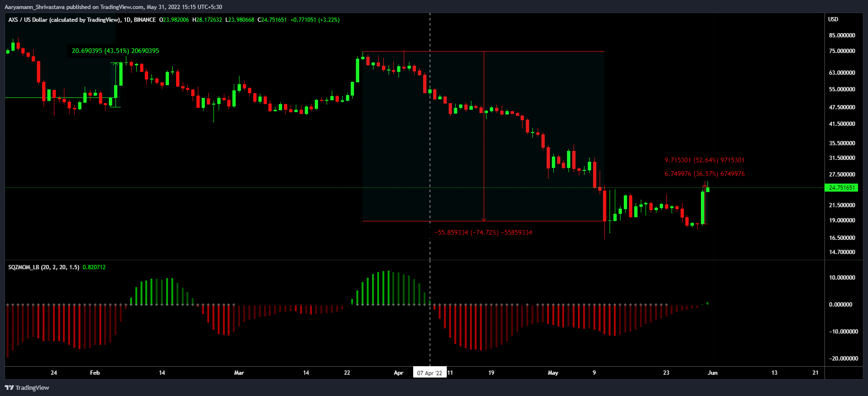Click the May label on the time axis
The width and height of the screenshot is (868, 396).
[553, 373]
